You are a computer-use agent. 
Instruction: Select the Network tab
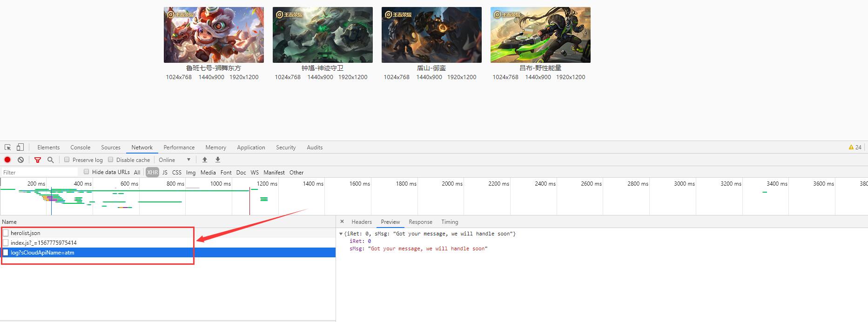[x=142, y=148]
